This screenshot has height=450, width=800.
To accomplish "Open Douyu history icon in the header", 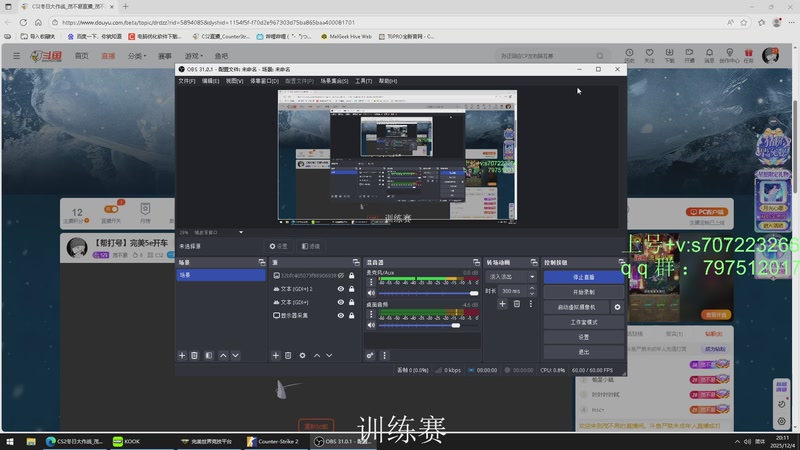I will (630, 55).
